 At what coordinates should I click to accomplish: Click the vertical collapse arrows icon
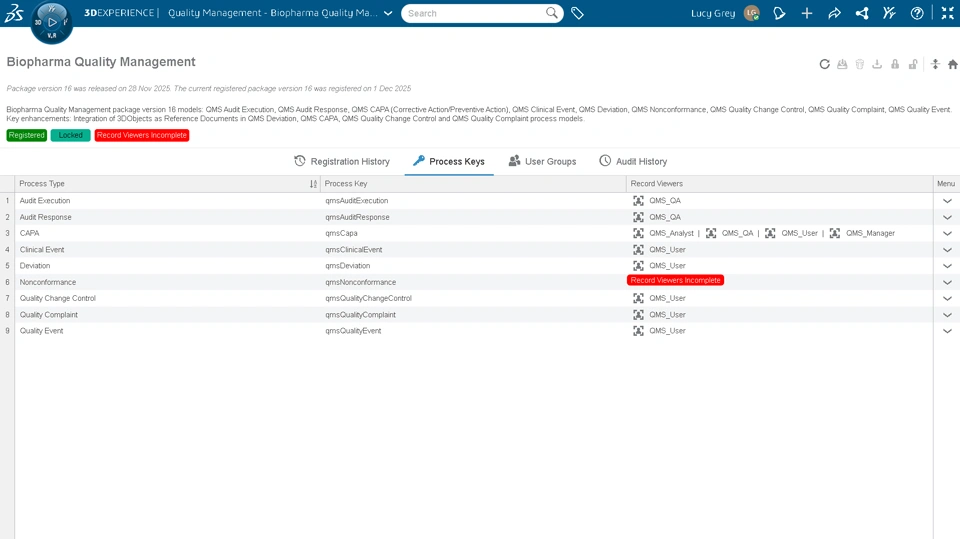tap(935, 64)
